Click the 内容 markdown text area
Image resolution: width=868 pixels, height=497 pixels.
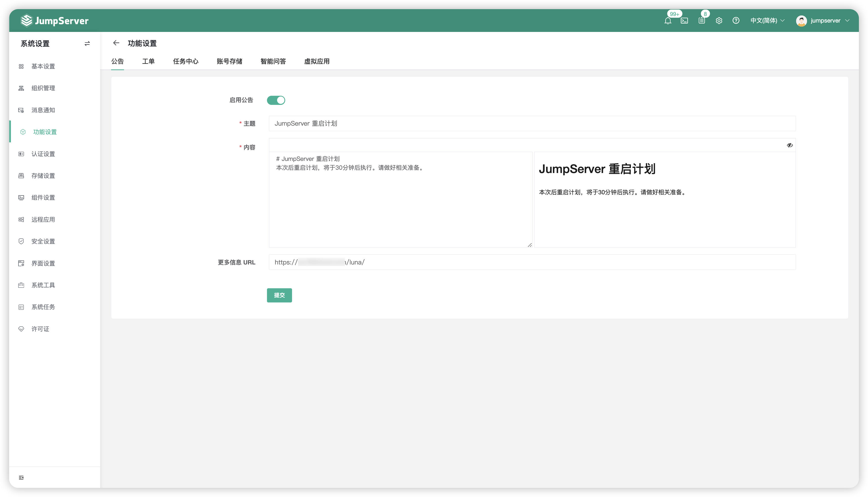pos(401,199)
